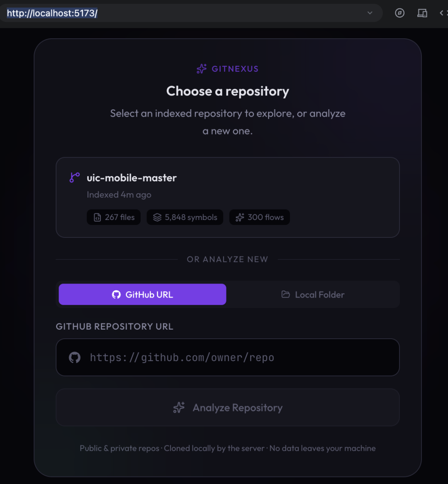
Task: Click the sparkle icon in 300 flows badge
Action: click(240, 218)
